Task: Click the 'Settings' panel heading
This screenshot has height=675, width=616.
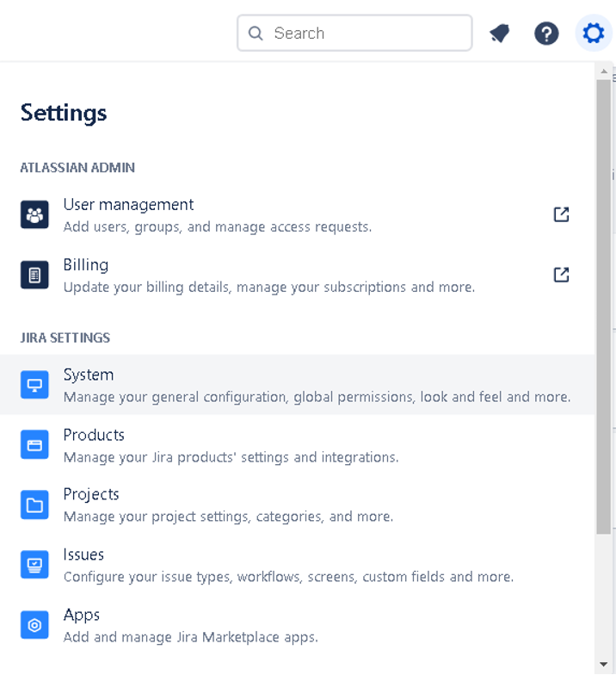Action: pos(64,114)
